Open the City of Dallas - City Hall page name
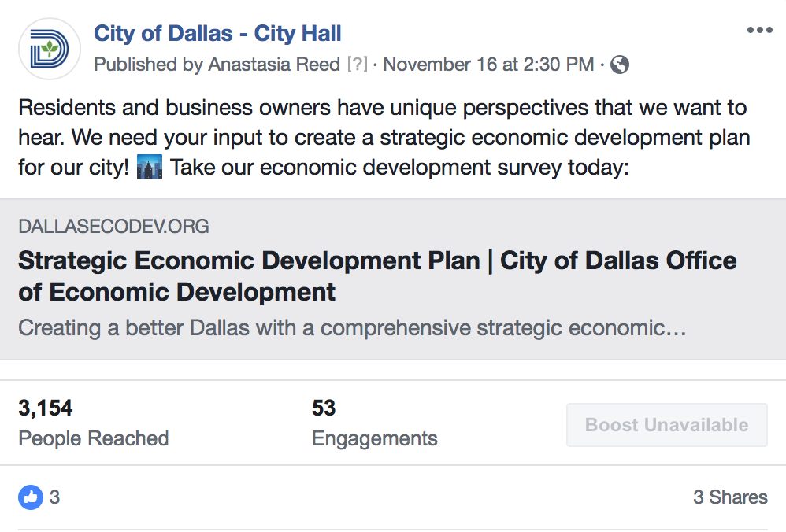The image size is (786, 532). point(217,33)
